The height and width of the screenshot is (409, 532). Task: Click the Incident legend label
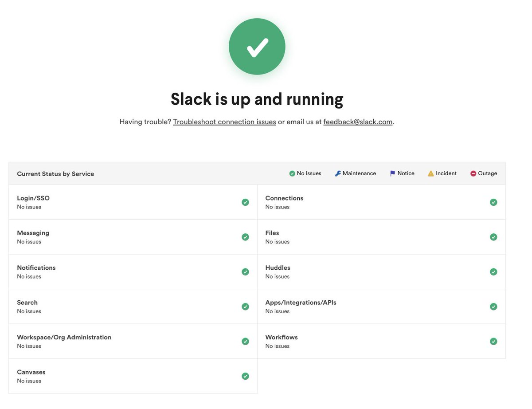[446, 173]
